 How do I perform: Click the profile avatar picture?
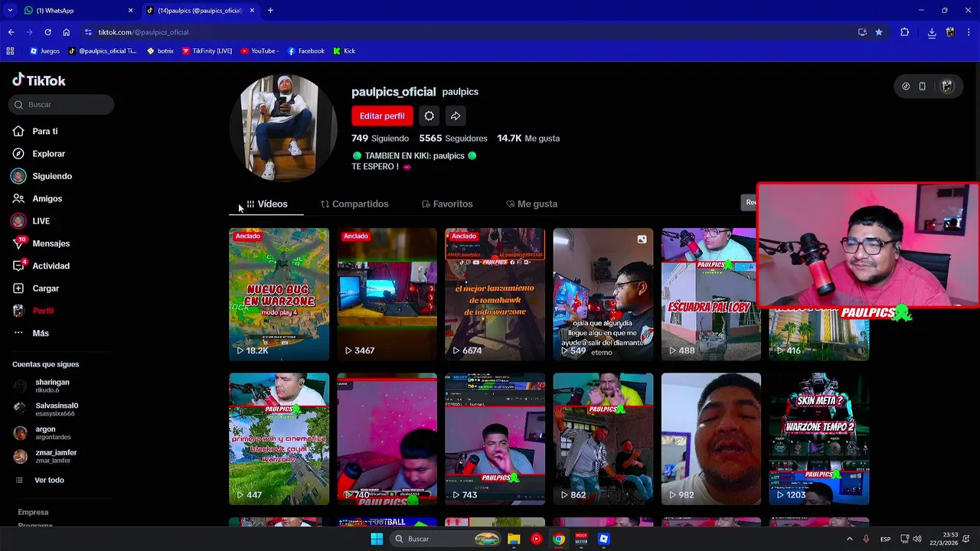pos(284,128)
